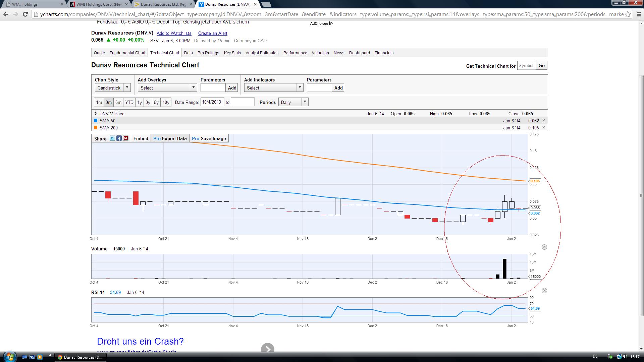
Task: Click the Add to Watchlists link
Action: click(x=174, y=33)
